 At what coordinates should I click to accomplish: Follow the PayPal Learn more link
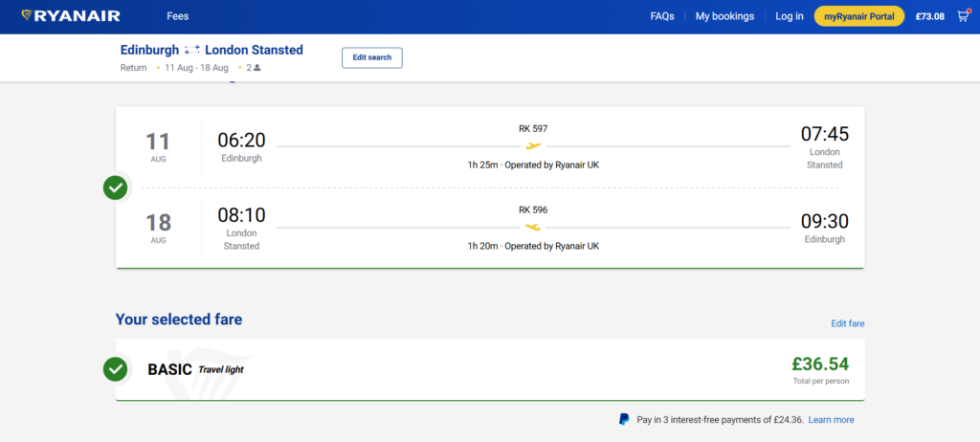coord(832,419)
